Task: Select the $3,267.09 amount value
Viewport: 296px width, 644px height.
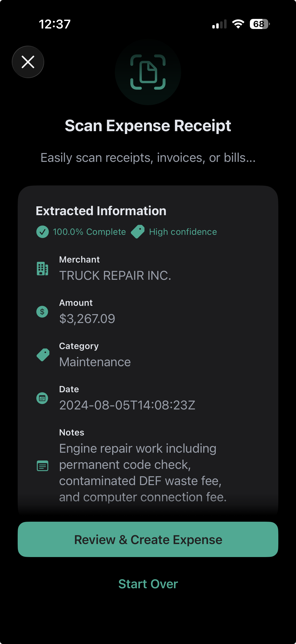Action: point(87,319)
